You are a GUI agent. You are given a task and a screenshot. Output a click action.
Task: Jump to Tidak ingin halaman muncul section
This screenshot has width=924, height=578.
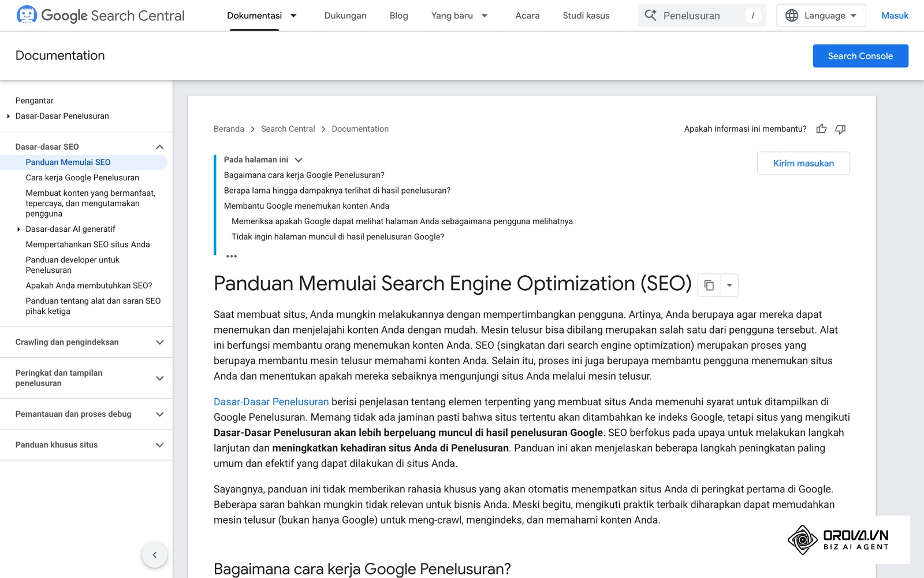point(338,237)
